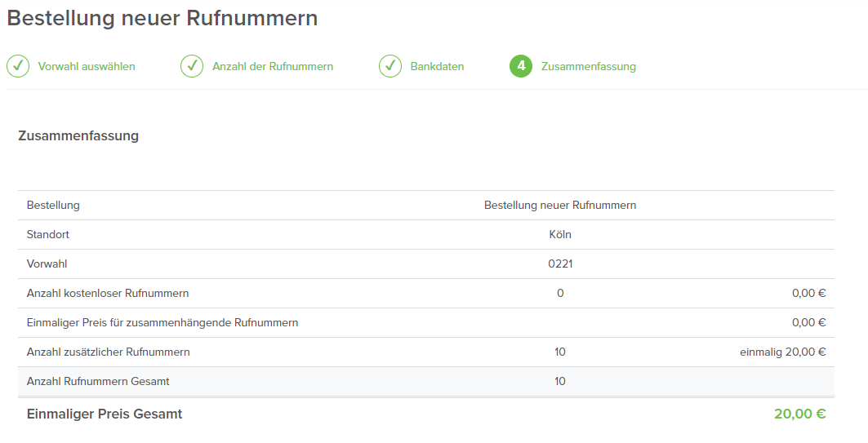Click the Bestellung neuer Rufnummern page title
Viewport: 868px width, 443px height.
(x=162, y=18)
